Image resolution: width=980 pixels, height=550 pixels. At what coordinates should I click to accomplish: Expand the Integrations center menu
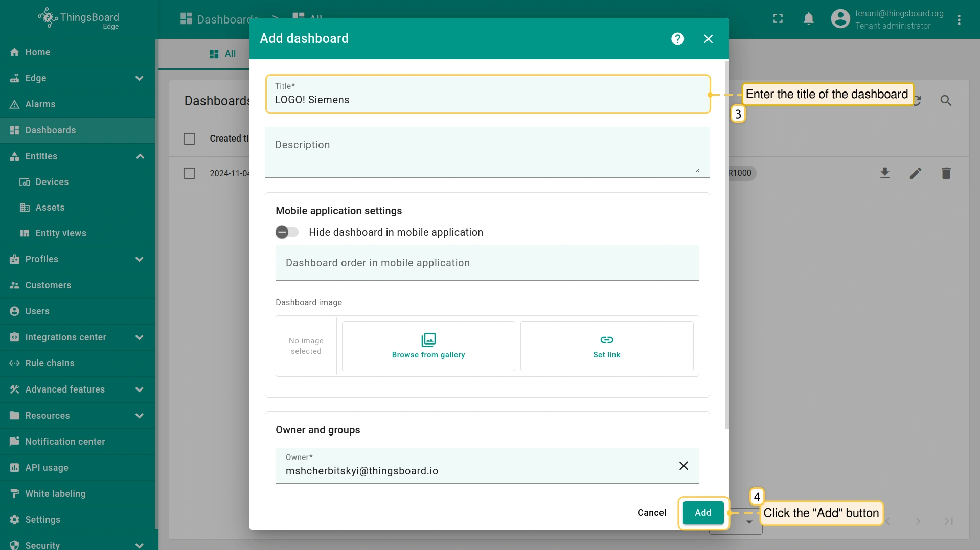tap(139, 337)
